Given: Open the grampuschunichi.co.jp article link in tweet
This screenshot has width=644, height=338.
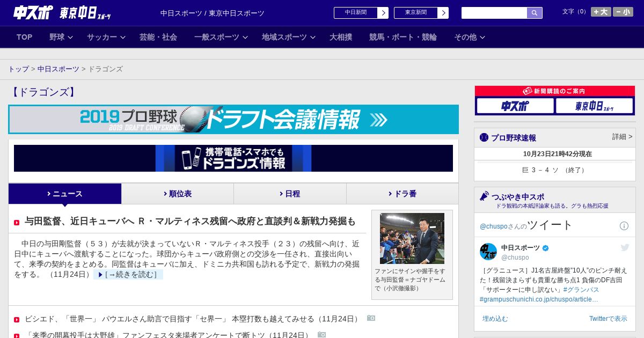Looking at the screenshot, I should [x=539, y=299].
